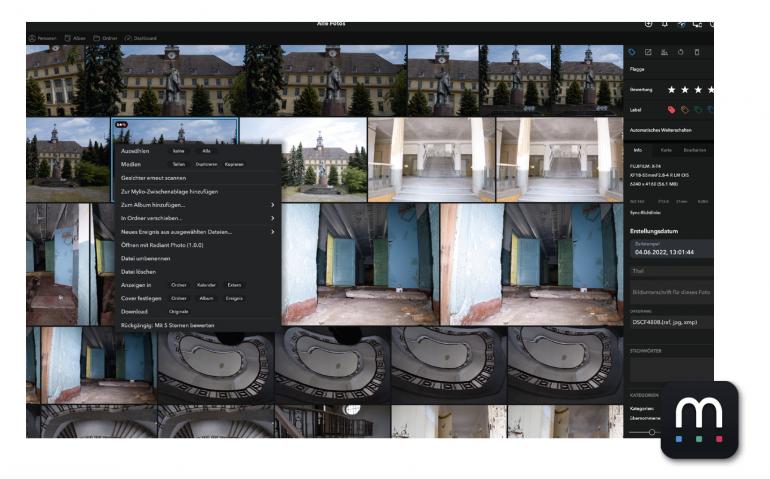Image resolution: width=770 pixels, height=479 pixels.
Task: Click the sync status icon in the title bar
Action: pyautogui.click(x=681, y=24)
